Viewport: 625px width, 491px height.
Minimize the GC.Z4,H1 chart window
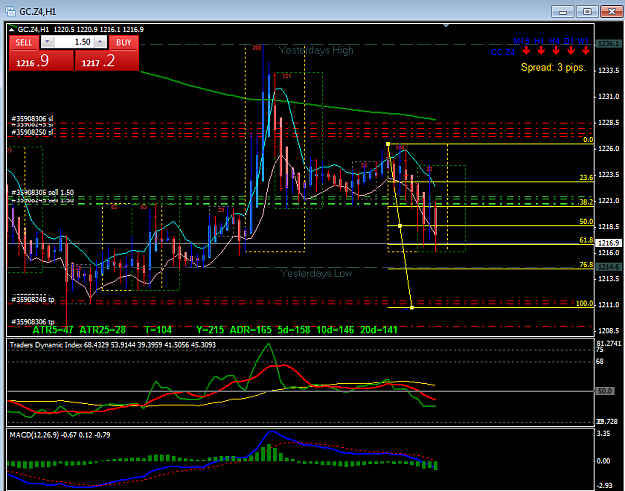click(x=563, y=12)
